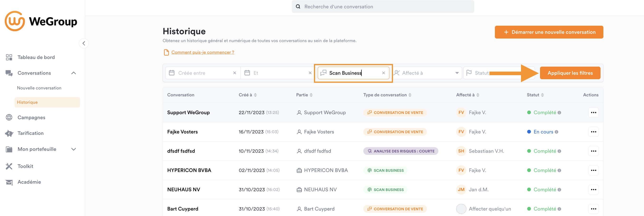Clear the 'Créée entre' date field
This screenshot has height=216, width=644.
[x=235, y=73]
